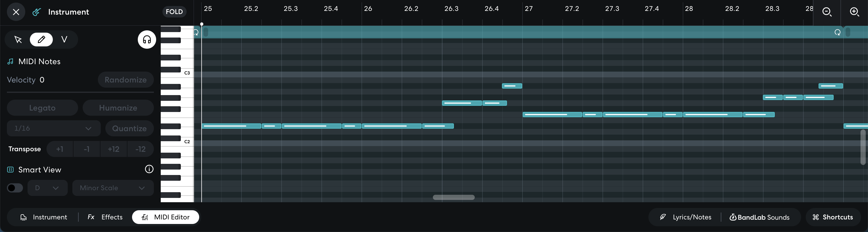Viewport: 868px width, 232px height.
Task: Zoom in the piano roll
Action: [854, 12]
